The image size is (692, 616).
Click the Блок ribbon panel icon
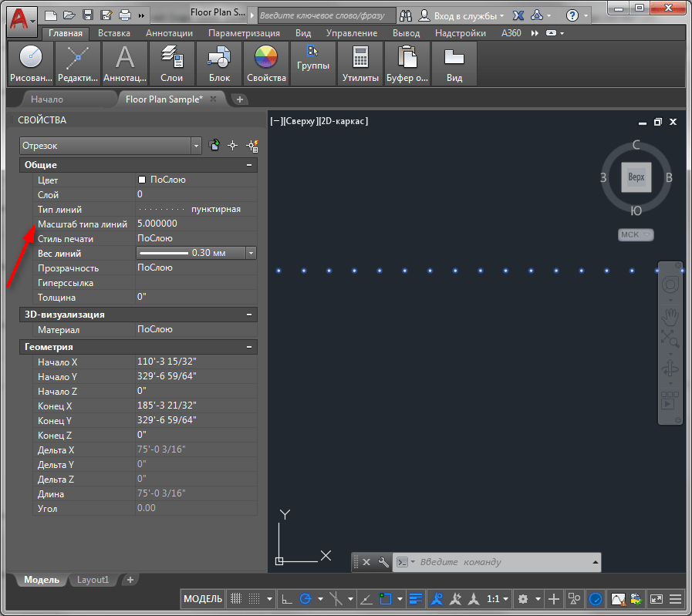(219, 63)
